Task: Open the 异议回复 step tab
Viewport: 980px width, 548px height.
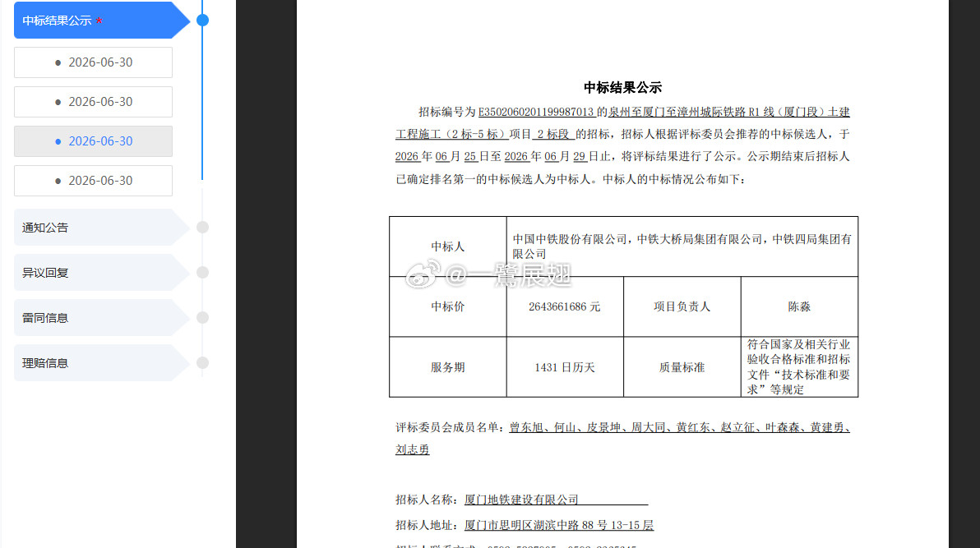Action: pyautogui.click(x=100, y=273)
